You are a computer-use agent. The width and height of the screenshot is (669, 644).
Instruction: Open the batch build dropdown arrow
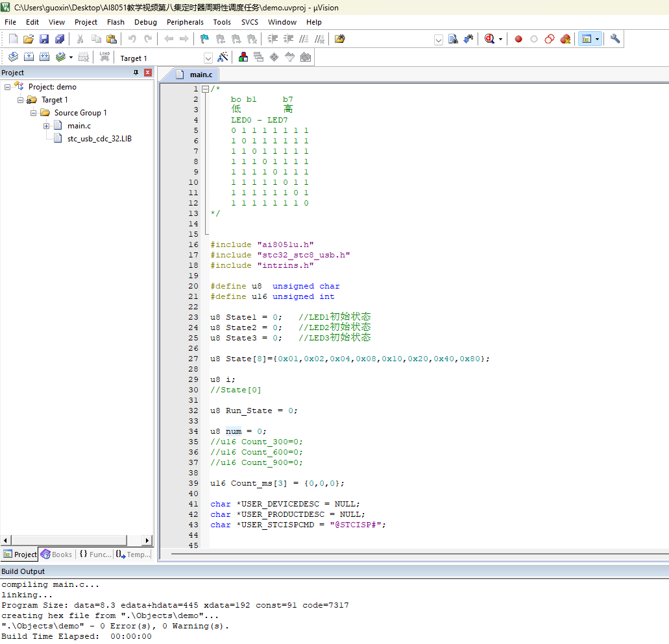[x=71, y=57]
